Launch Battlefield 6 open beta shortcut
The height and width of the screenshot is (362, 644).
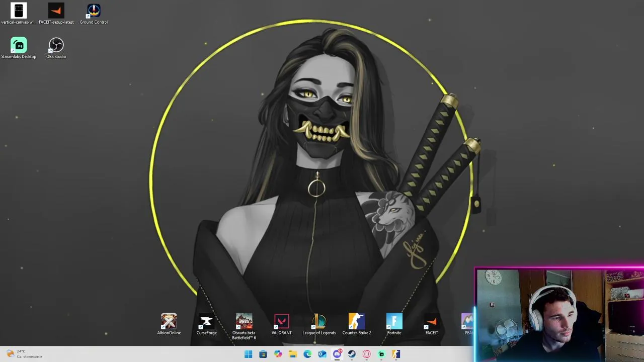244,327
